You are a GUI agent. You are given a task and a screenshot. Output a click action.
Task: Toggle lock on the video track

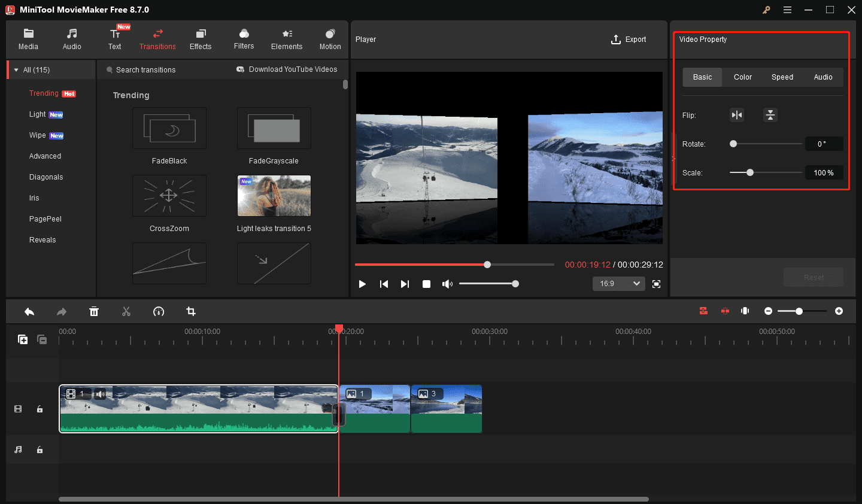click(40, 409)
